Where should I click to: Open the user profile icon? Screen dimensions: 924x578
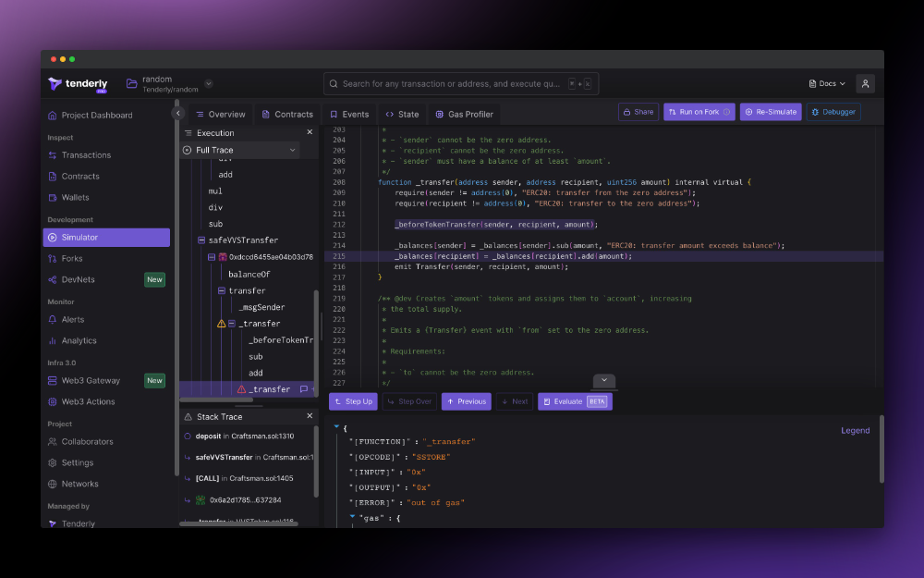[x=865, y=84]
